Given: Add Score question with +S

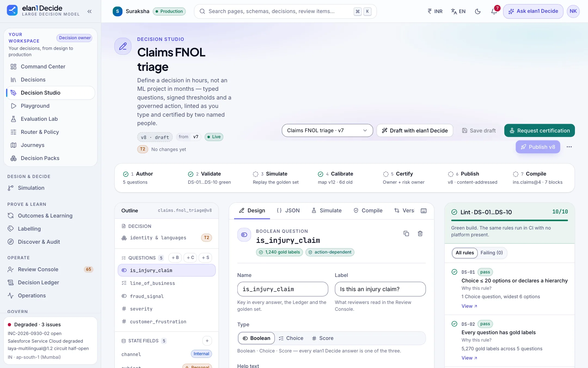Looking at the screenshot, I should point(206,258).
